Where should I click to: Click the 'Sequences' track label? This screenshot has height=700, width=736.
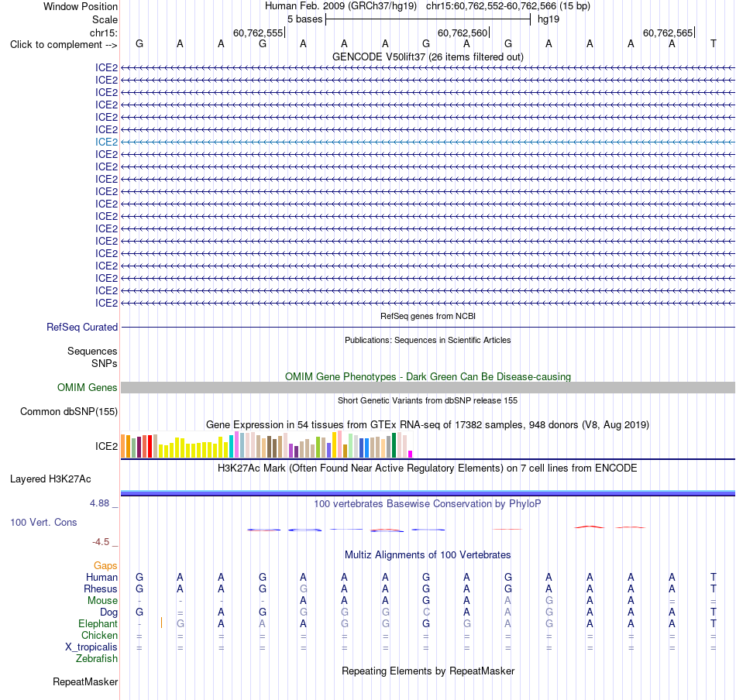[x=92, y=351]
